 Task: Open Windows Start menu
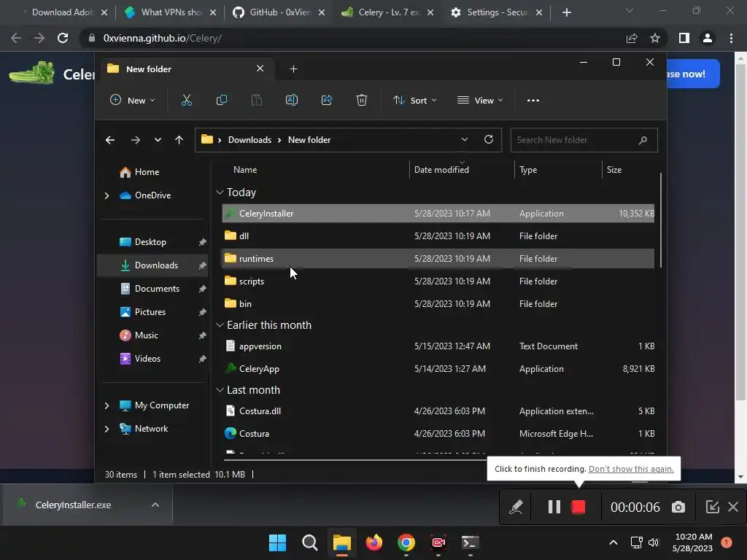tap(277, 542)
